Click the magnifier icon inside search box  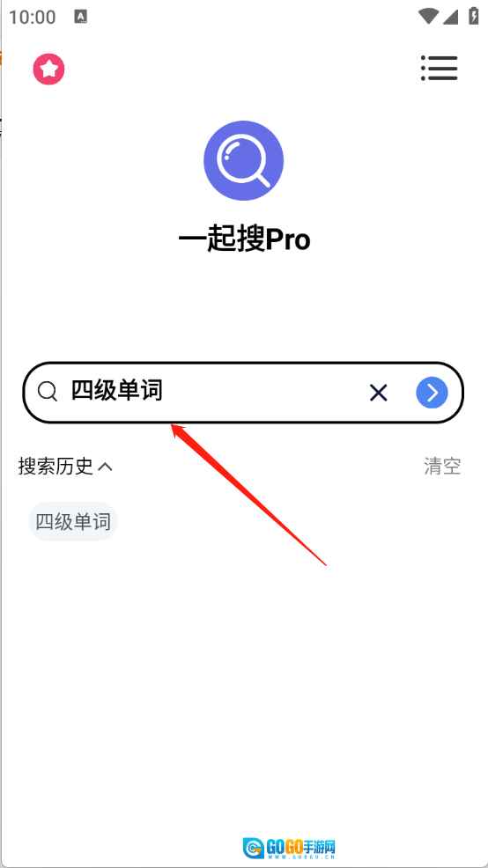[x=48, y=392]
